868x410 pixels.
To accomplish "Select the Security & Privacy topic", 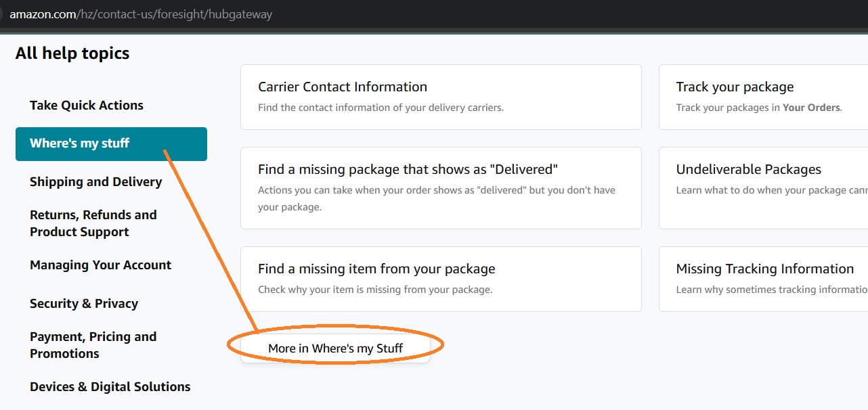I will pyautogui.click(x=84, y=304).
